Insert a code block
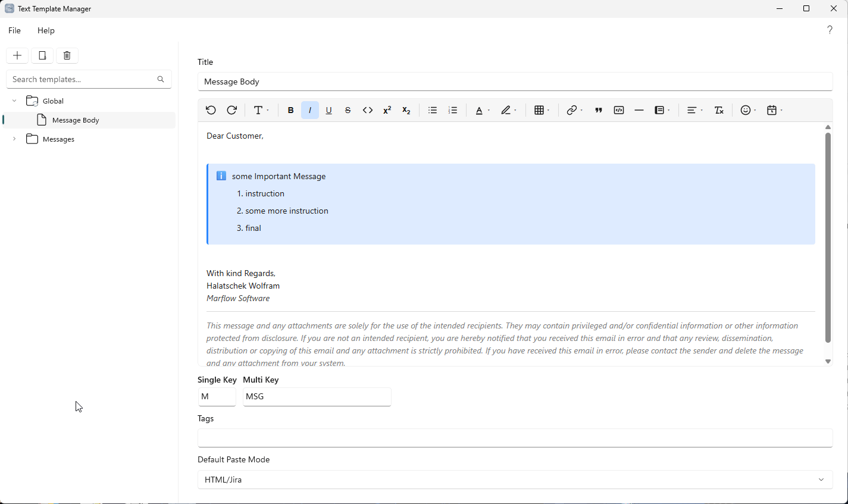 (x=619, y=110)
